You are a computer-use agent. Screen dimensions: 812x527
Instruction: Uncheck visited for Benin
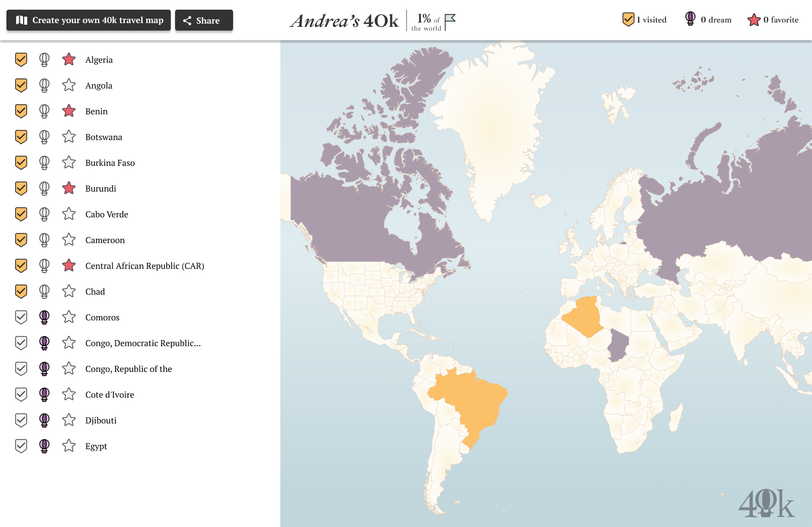(x=21, y=111)
